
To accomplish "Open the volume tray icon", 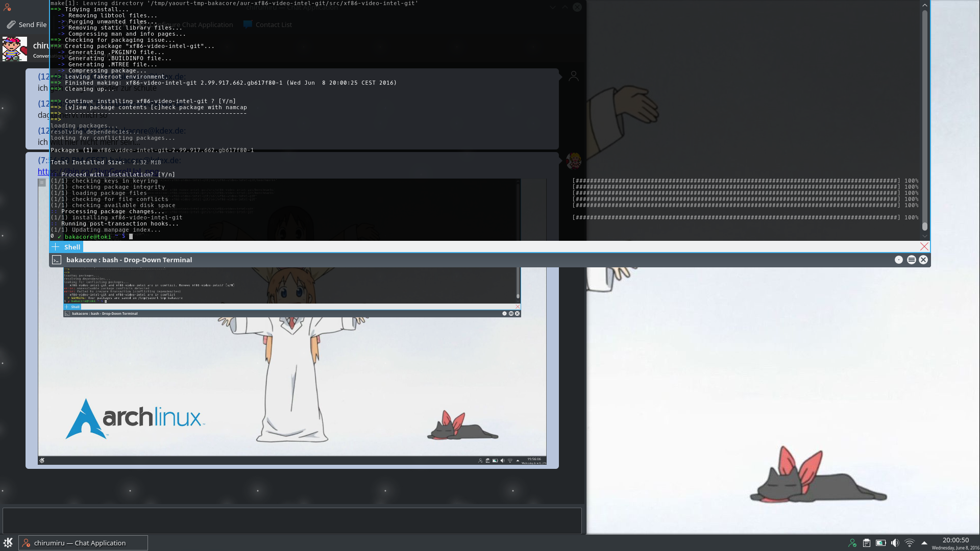I will [895, 543].
